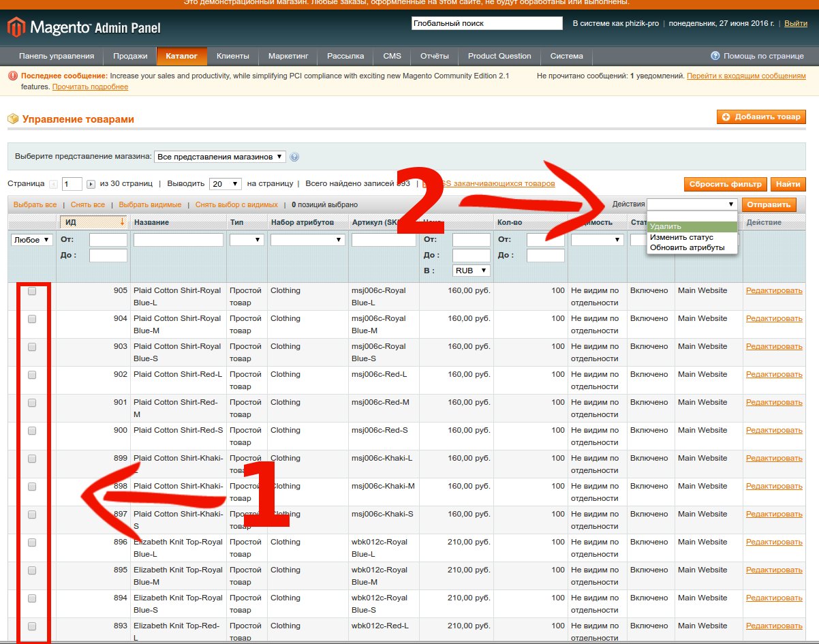Screen dimensions: 819x644
Task: Select checkbox for product ID 901
Action: [32, 403]
